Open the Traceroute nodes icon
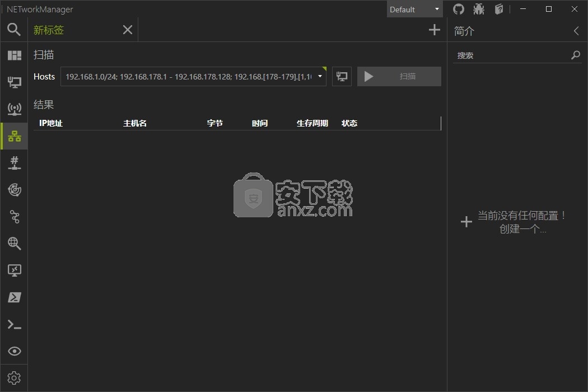Image resolution: width=588 pixels, height=392 pixels. coord(14,217)
